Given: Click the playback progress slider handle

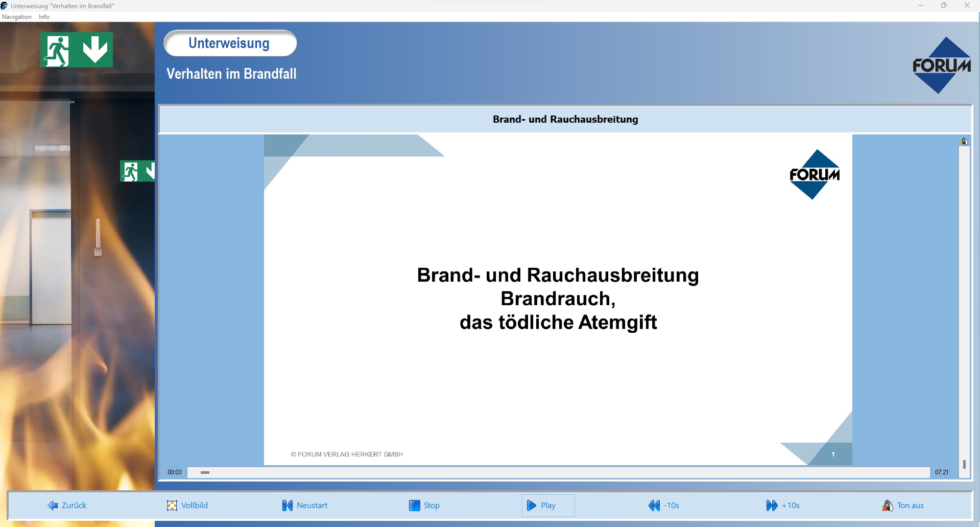Looking at the screenshot, I should (205, 472).
